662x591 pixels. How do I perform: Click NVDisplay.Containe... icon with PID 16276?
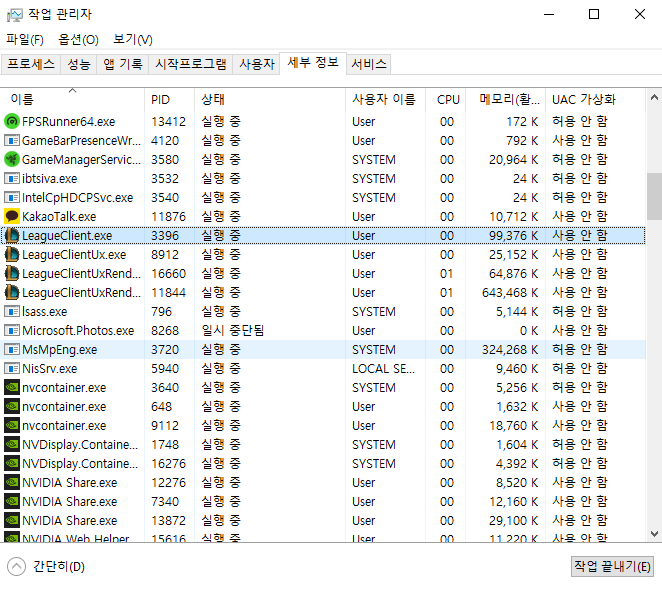tap(12, 464)
